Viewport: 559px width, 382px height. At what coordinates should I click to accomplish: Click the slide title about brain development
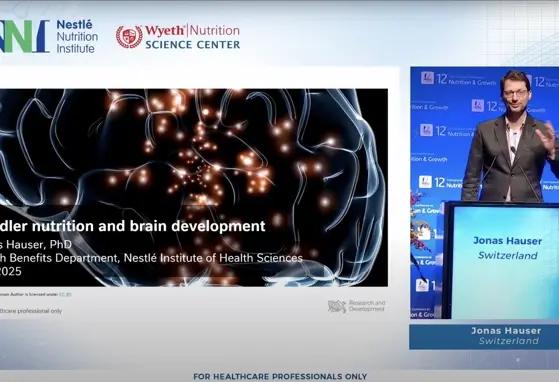133,226
